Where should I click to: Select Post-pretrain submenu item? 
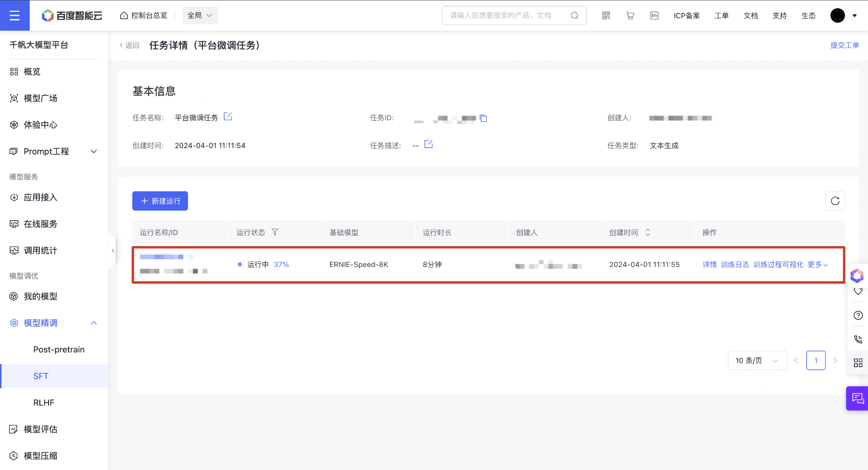[59, 350]
